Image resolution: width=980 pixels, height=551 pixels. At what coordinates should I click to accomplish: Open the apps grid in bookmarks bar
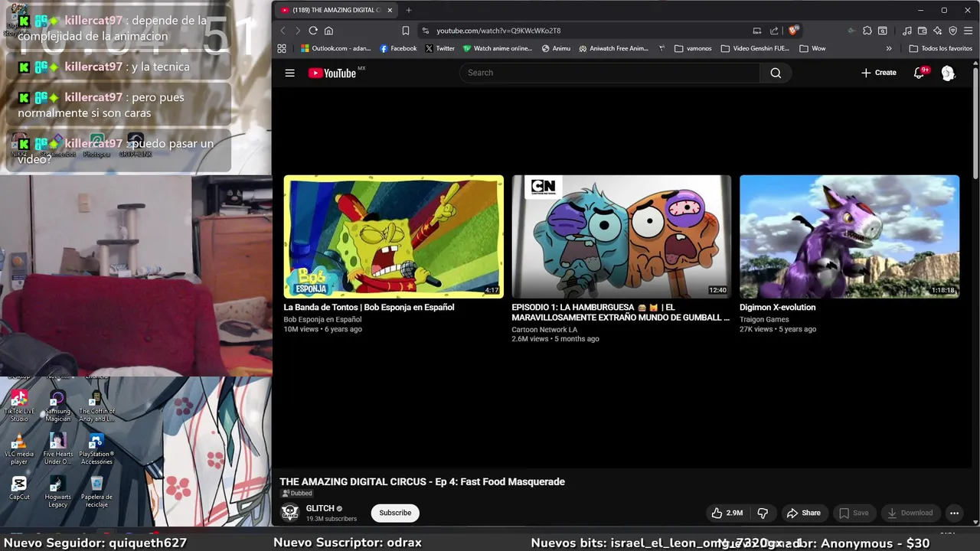282,48
